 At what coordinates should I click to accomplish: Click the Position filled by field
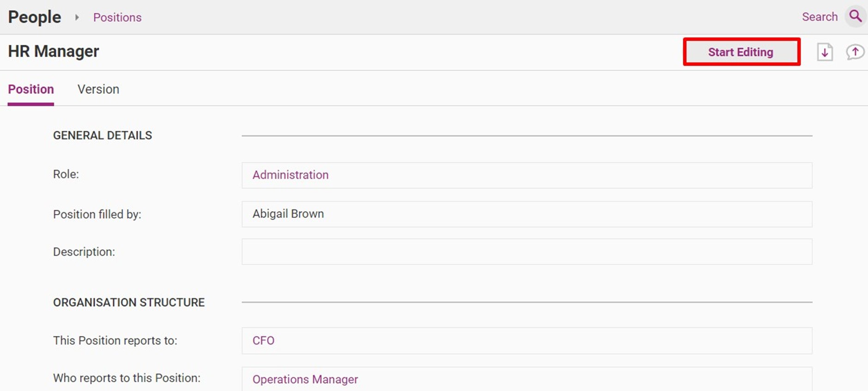point(527,214)
